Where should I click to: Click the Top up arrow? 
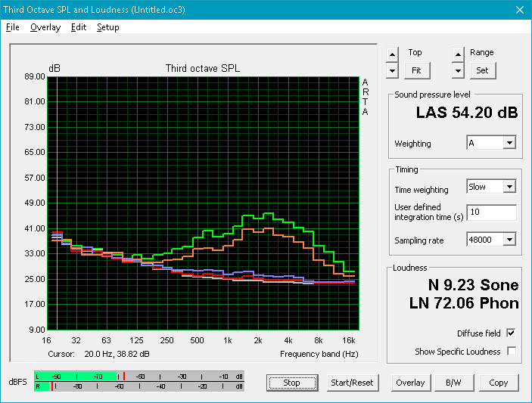392,54
